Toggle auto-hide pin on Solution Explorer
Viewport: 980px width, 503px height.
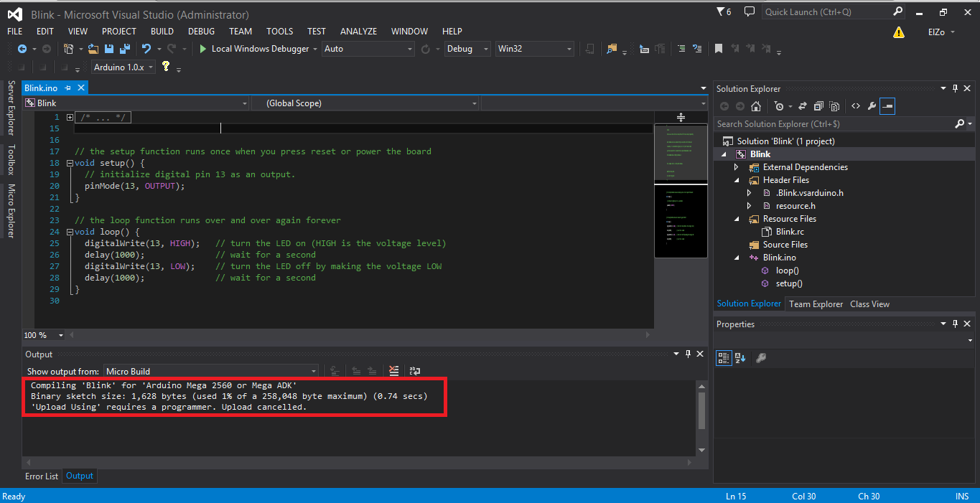coord(956,88)
